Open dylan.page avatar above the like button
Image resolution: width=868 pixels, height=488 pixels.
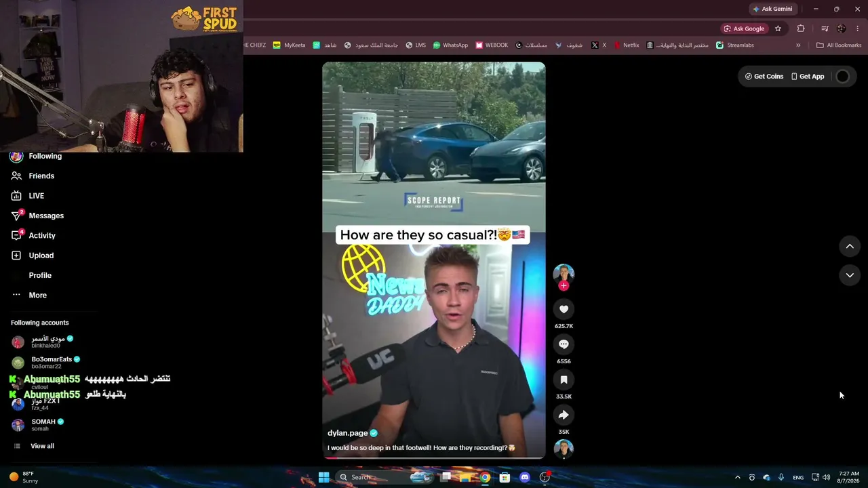click(564, 274)
